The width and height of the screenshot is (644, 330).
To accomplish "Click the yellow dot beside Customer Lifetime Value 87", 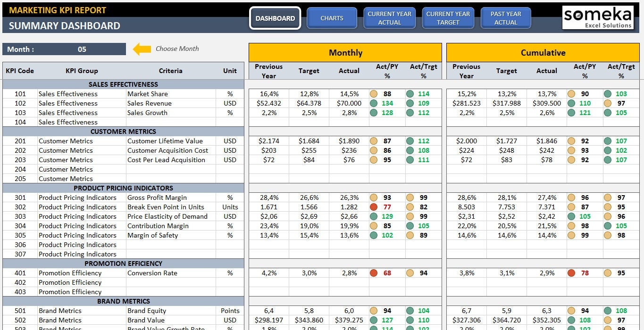I will click(373, 141).
